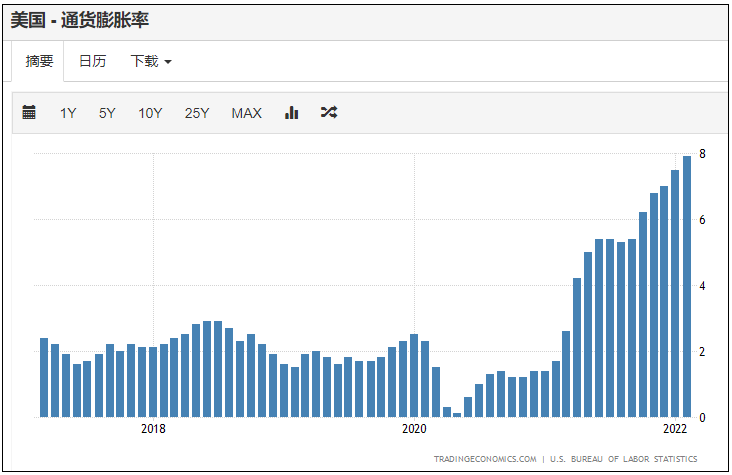Viewport: 732px width, 475px height.
Task: Click the tallest bar at far right
Action: (x=687, y=286)
